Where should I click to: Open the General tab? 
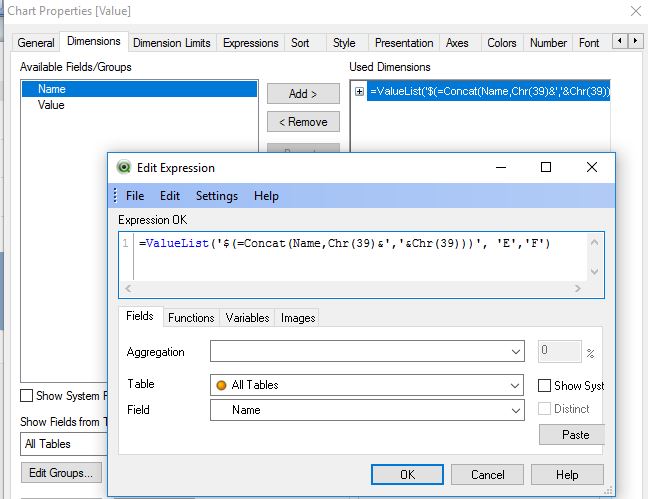36,43
